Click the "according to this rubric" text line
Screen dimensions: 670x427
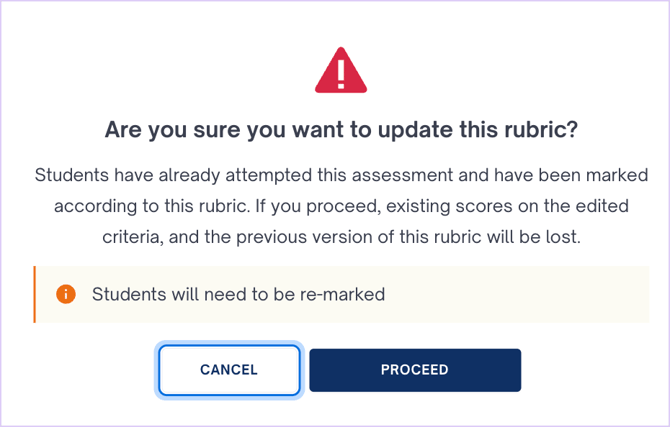tap(341, 209)
